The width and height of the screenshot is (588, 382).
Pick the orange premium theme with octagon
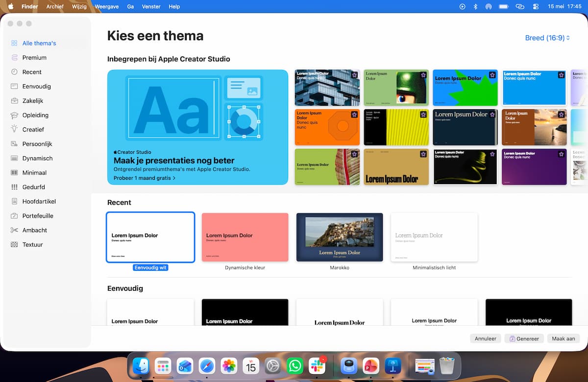(x=327, y=127)
